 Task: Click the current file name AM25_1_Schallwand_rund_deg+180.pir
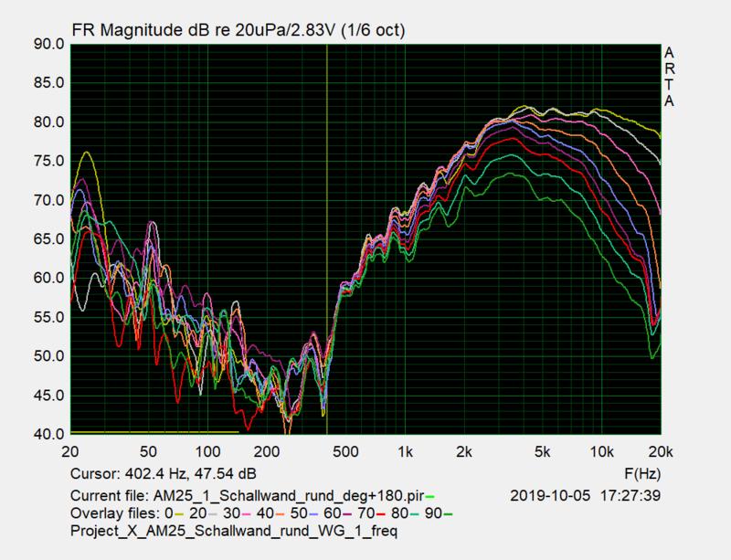pos(289,495)
